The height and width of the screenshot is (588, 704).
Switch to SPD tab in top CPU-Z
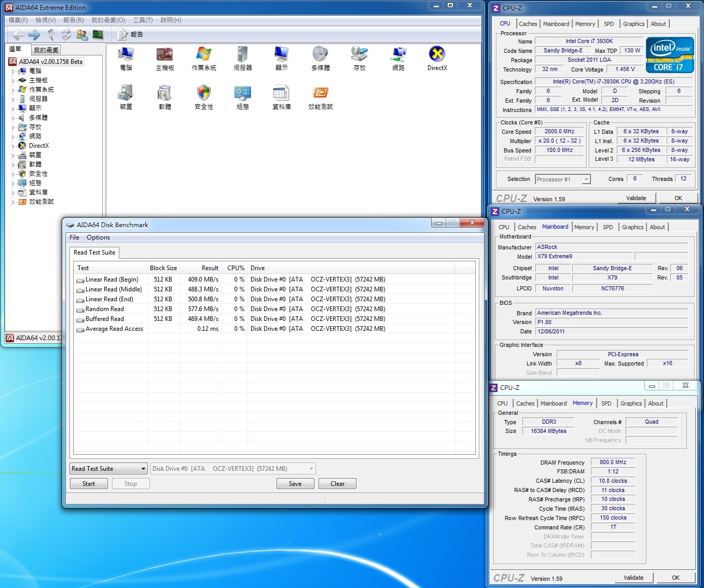[609, 24]
